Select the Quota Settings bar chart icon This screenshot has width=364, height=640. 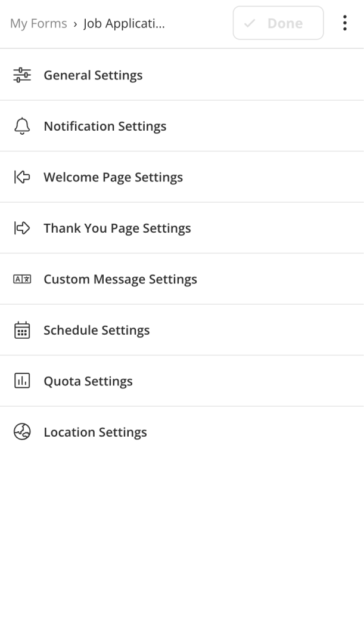[21, 381]
